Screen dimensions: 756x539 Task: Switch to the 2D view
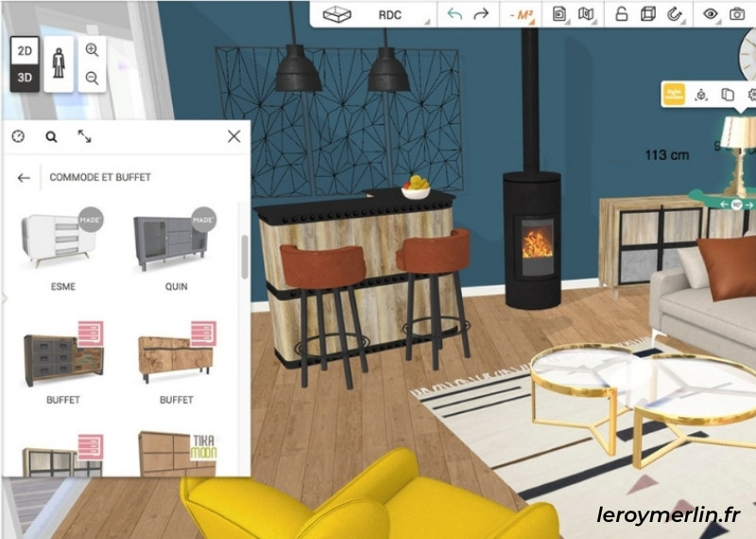pyautogui.click(x=25, y=51)
